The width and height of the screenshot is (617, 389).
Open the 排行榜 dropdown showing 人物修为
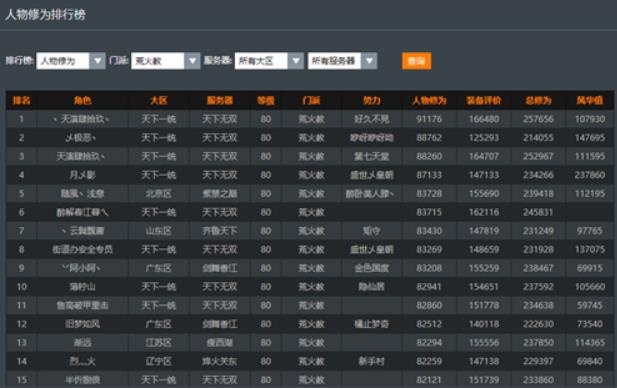click(71, 61)
